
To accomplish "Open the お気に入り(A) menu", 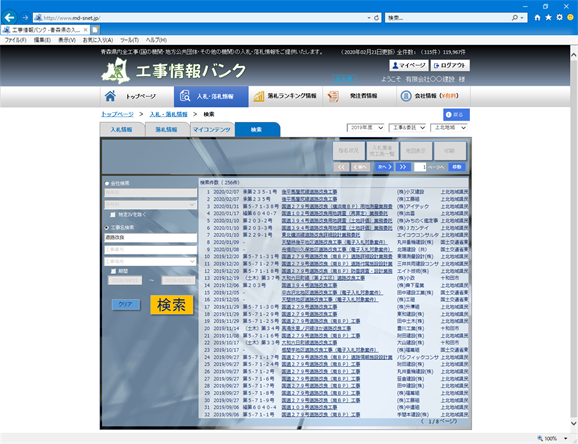I will pyautogui.click(x=98, y=40).
